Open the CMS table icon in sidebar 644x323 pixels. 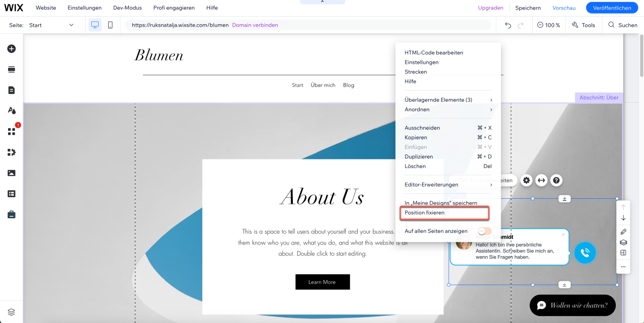[12, 194]
